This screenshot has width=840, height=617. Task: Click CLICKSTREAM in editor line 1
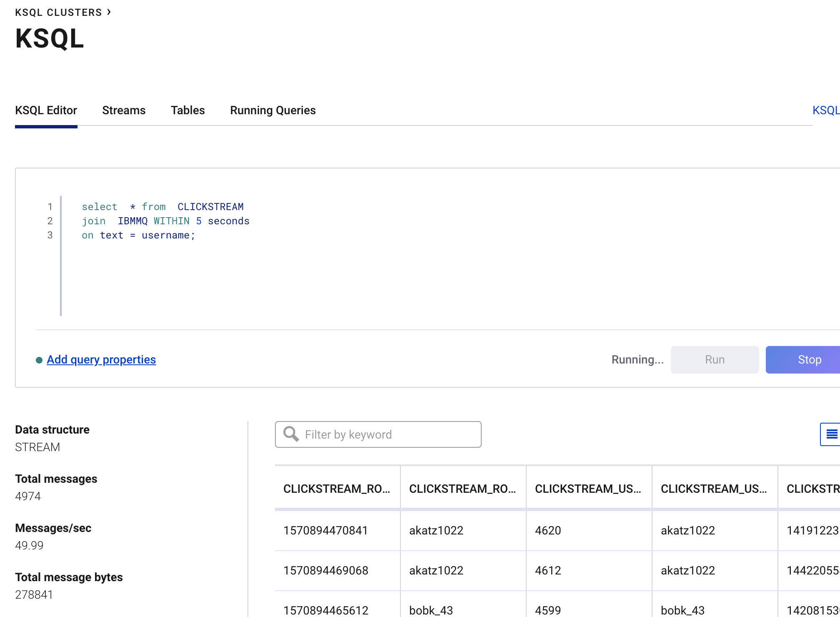click(x=210, y=207)
